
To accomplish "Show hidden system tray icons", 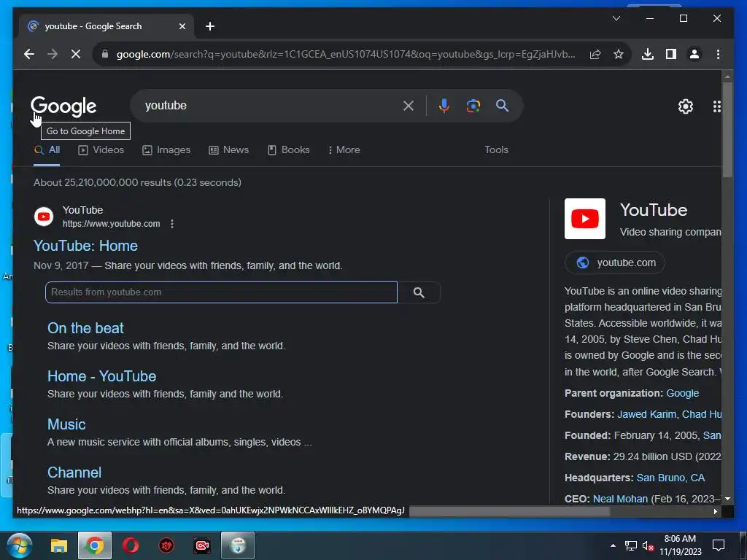I will tap(613, 545).
